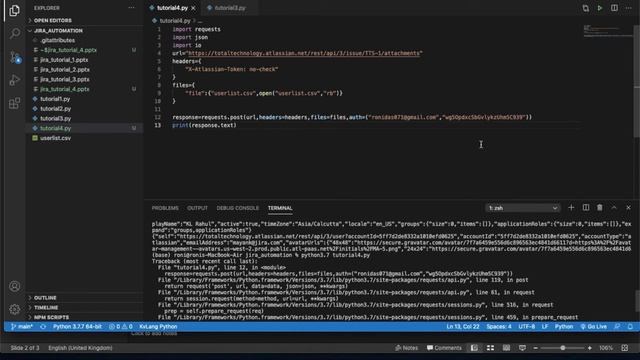Open jira_tutorial_2.pptx in the explorer

(64, 69)
